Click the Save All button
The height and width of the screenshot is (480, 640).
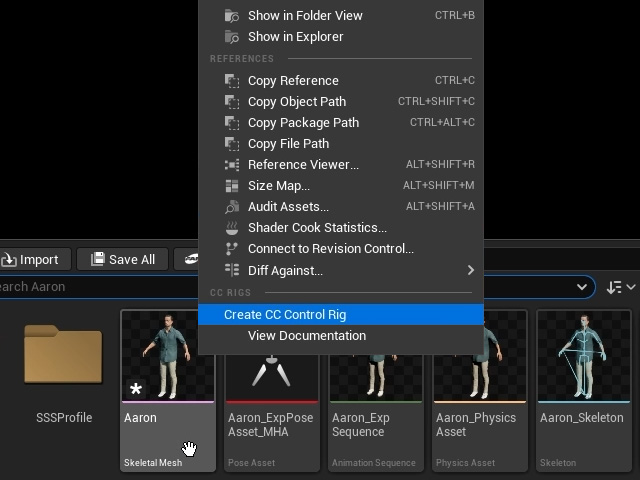tap(123, 260)
